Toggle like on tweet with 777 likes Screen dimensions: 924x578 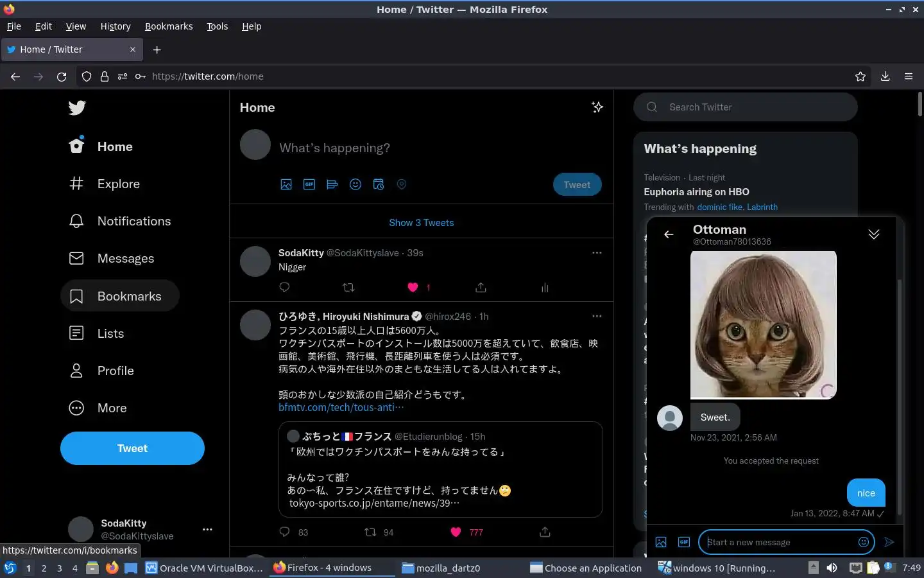[x=456, y=532]
